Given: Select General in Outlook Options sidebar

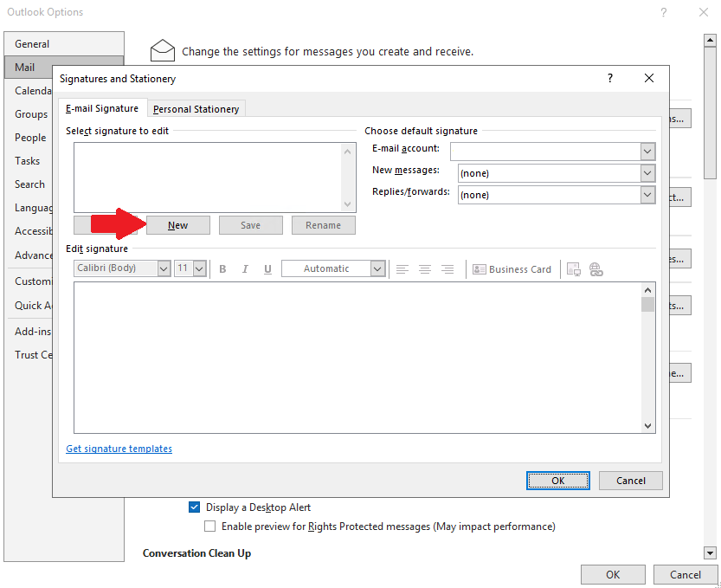Looking at the screenshot, I should [x=64, y=43].
